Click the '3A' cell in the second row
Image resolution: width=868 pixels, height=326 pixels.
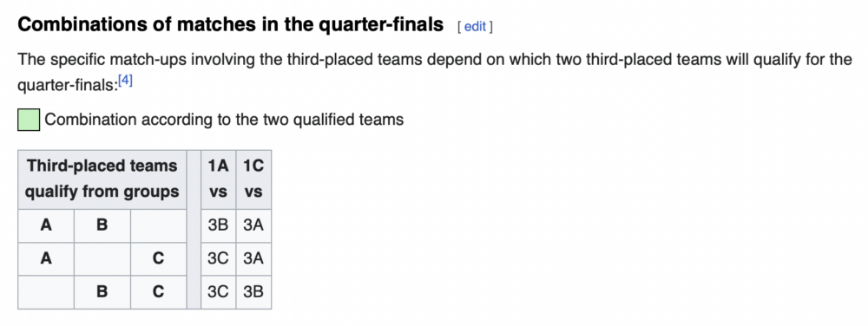(x=253, y=258)
